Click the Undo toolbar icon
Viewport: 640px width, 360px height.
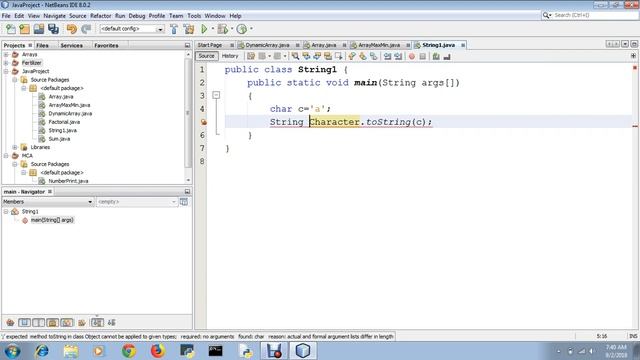[71, 29]
